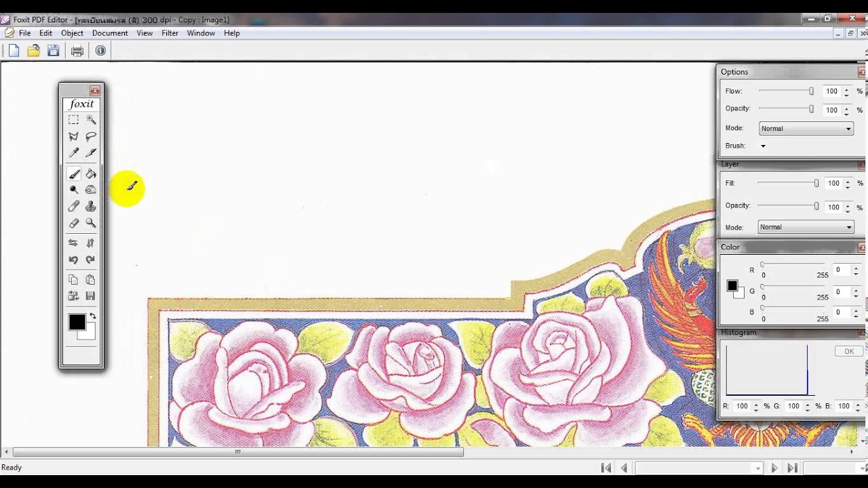The width and height of the screenshot is (868, 488).
Task: Open the Document menu
Action: (110, 33)
